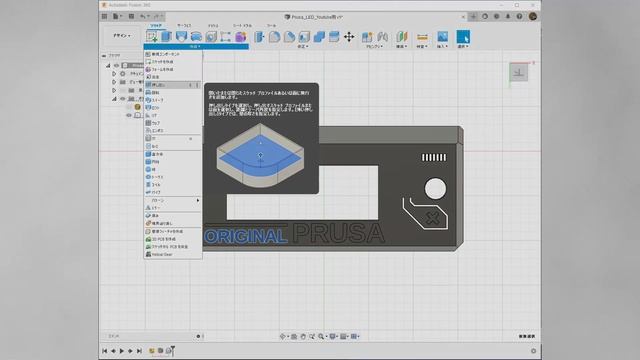Click the Pan hand icon at bottom
Image resolution: width=640 pixels, height=360 pixels.
click(303, 336)
